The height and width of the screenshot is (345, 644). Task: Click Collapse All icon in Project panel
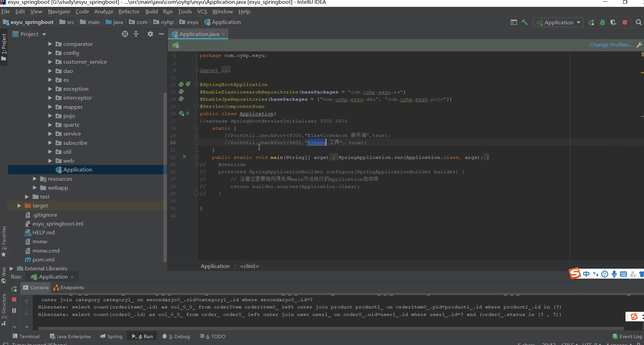pos(136,34)
